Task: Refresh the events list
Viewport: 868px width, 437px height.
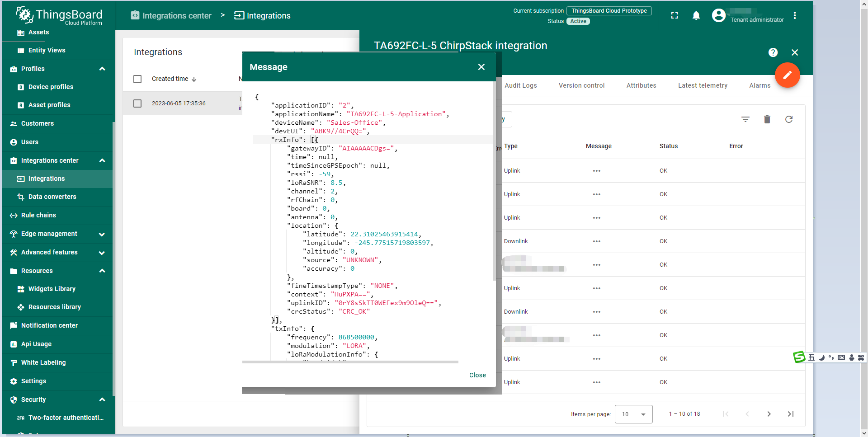Action: click(x=789, y=119)
